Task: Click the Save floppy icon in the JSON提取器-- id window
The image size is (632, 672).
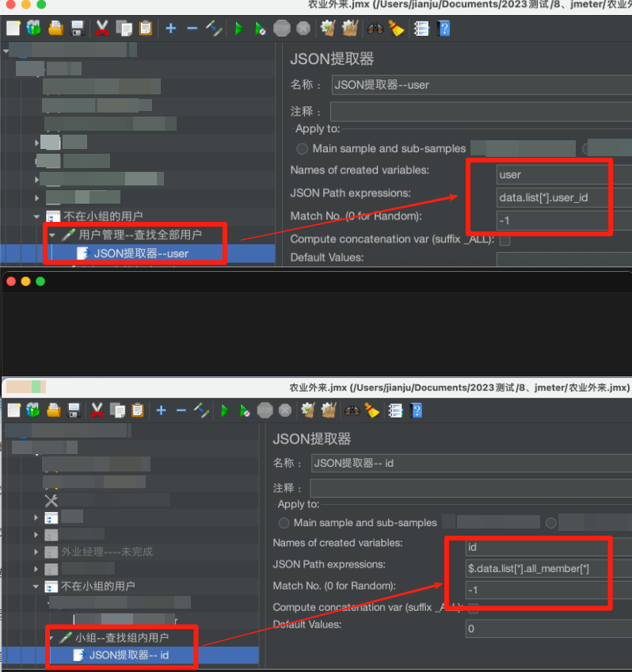Action: (x=74, y=410)
